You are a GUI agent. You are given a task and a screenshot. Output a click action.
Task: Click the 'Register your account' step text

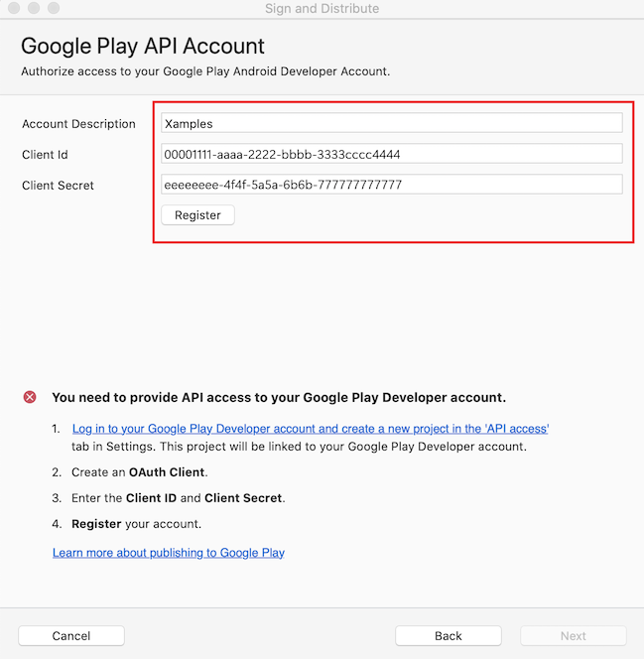coord(137,524)
